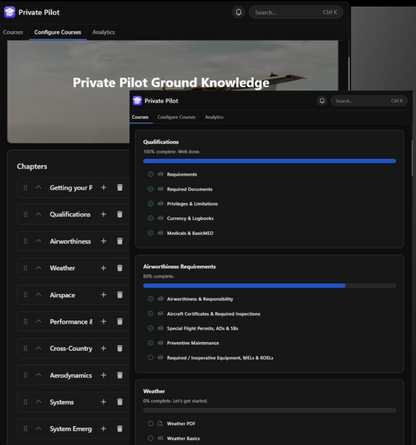The image size is (416, 445).
Task: Uncheck the Requirements lesson checkmark
Action: (x=150, y=174)
